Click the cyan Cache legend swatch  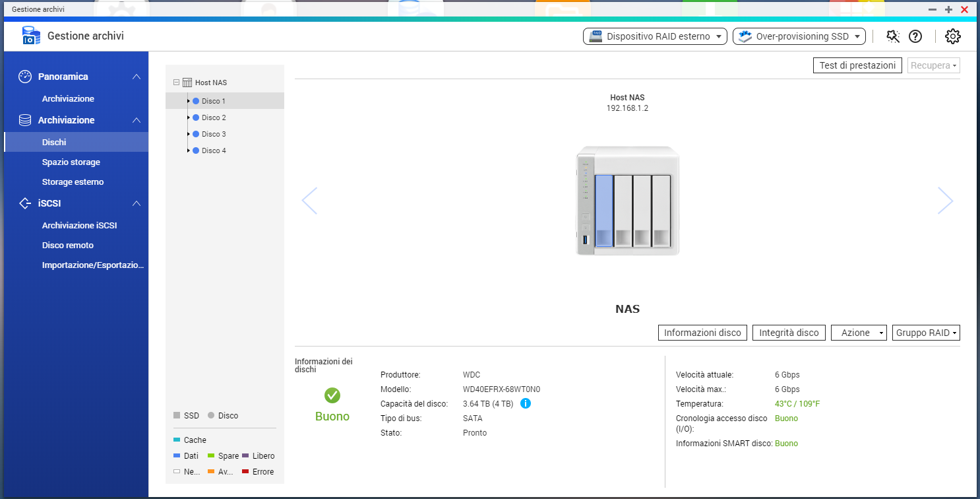point(177,440)
